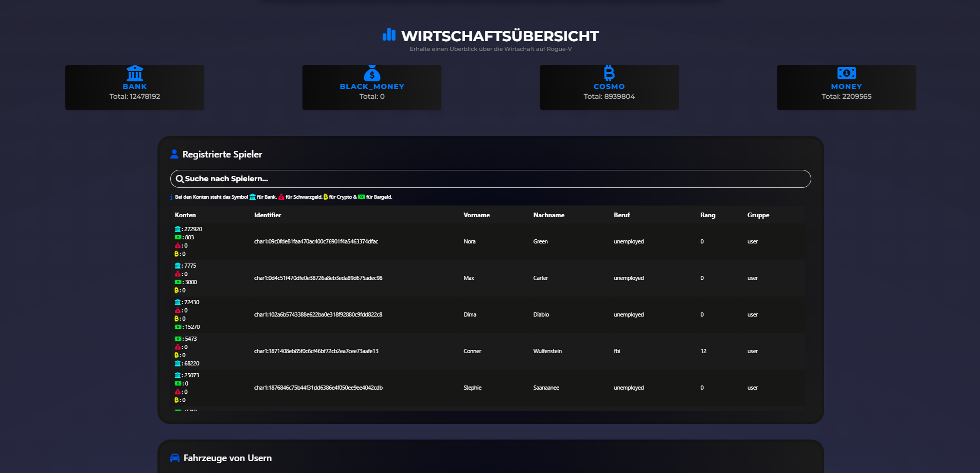
Task: Click the info icon before legend text
Action: pos(171,197)
